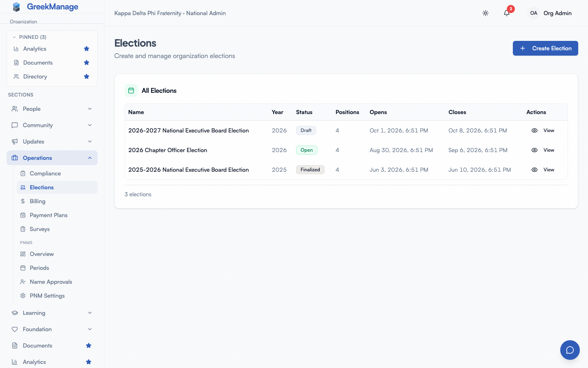Click the Finalized status badge
Screen dimensions: 588x368
[x=310, y=170]
